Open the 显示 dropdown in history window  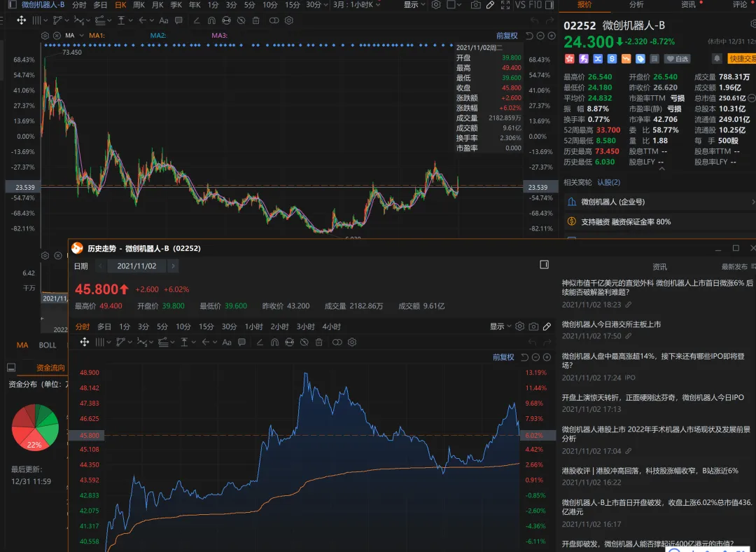coord(500,326)
